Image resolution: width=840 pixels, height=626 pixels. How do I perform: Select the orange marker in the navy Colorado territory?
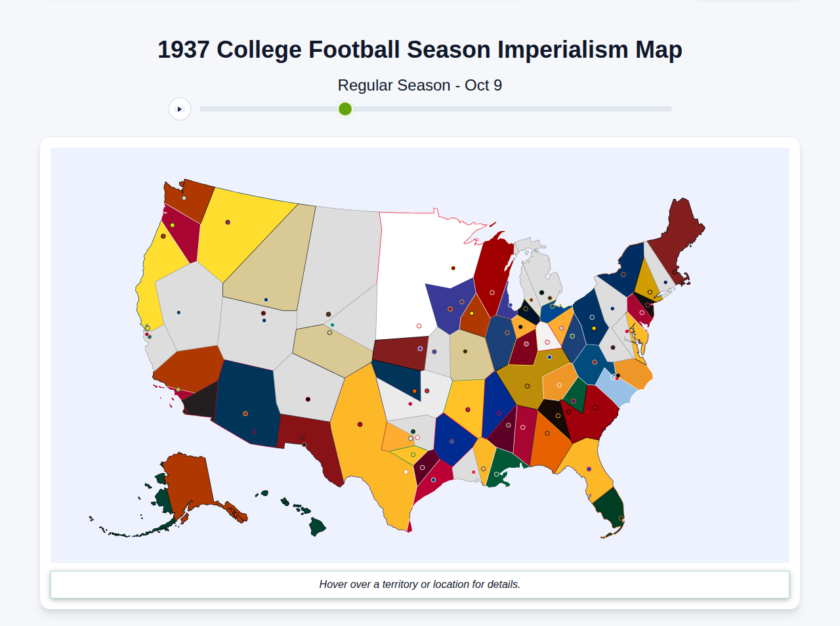414,391
